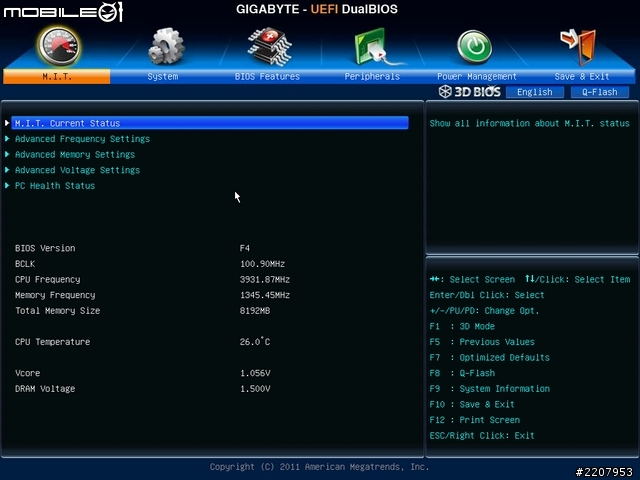
Task: Click the System gears icon
Action: pyautogui.click(x=166, y=46)
